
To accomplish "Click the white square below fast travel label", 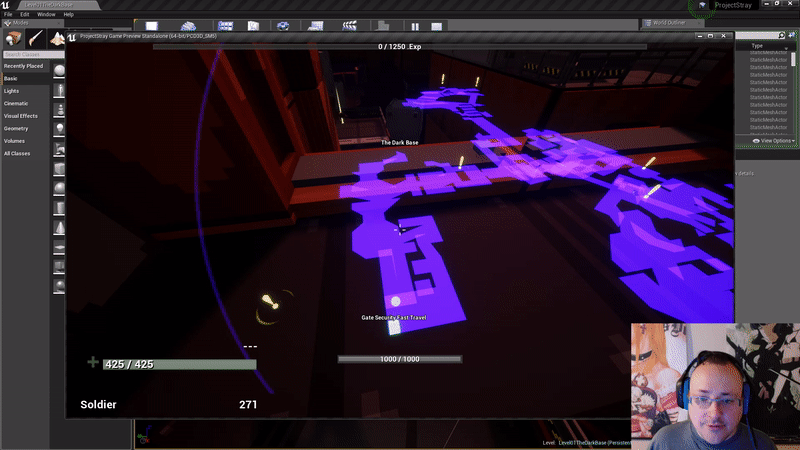I will [394, 328].
